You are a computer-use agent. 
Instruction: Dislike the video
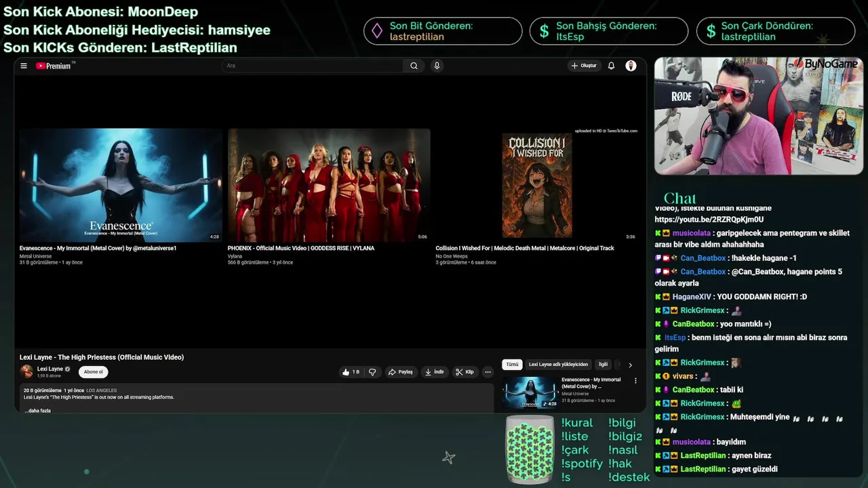pos(372,372)
